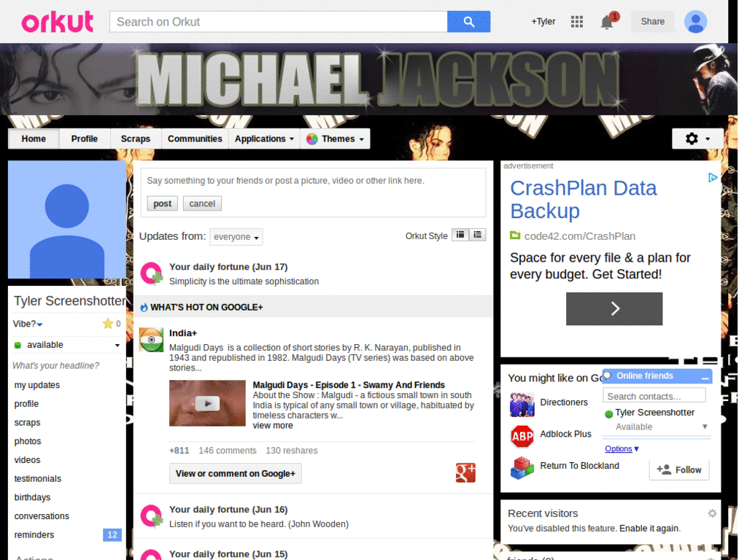This screenshot has width=747, height=560.
Task: Click the Search on Orkut field
Action: point(279,22)
